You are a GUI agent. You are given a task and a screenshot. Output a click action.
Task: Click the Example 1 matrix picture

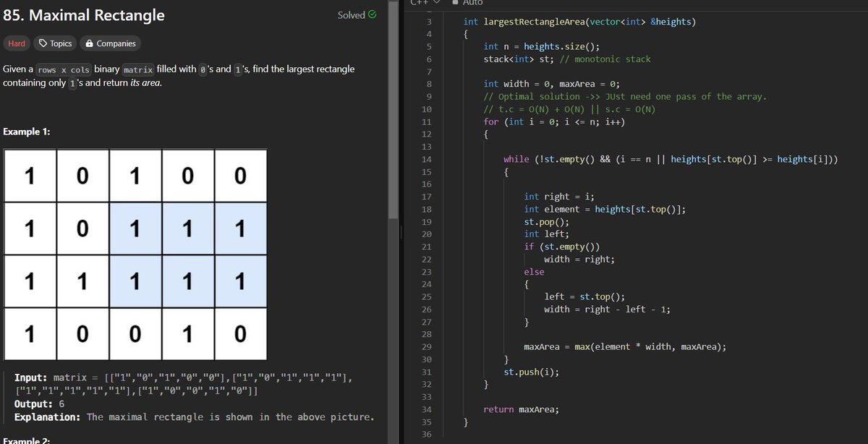coord(135,255)
